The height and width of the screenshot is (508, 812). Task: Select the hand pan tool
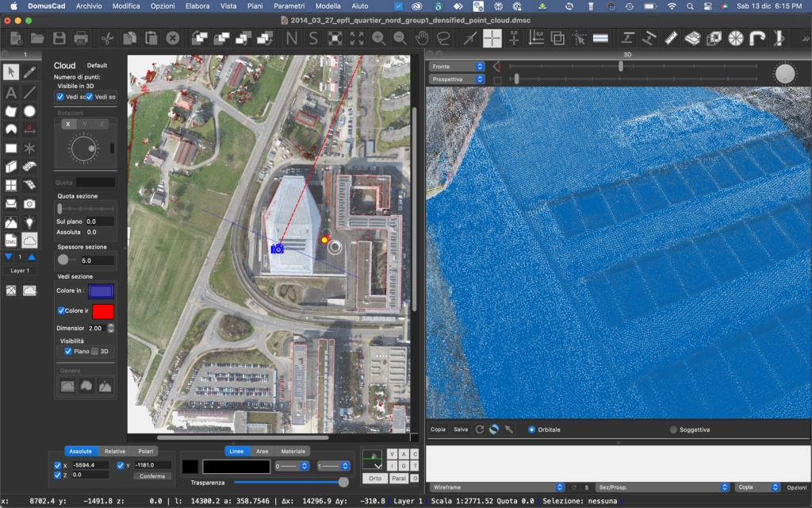tap(422, 38)
